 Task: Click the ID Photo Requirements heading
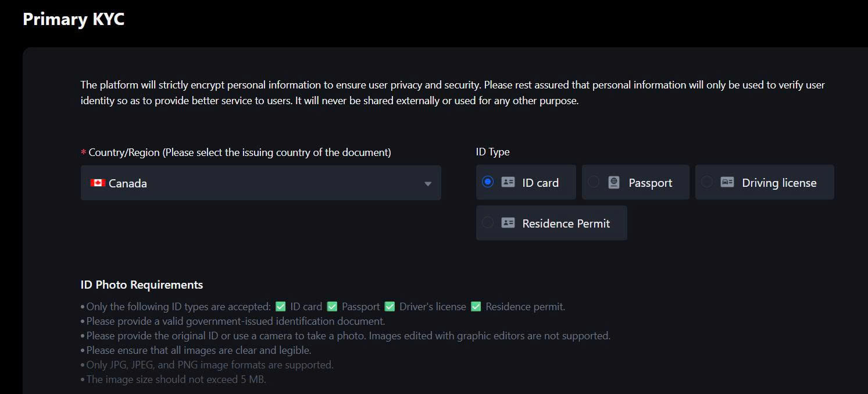click(142, 285)
